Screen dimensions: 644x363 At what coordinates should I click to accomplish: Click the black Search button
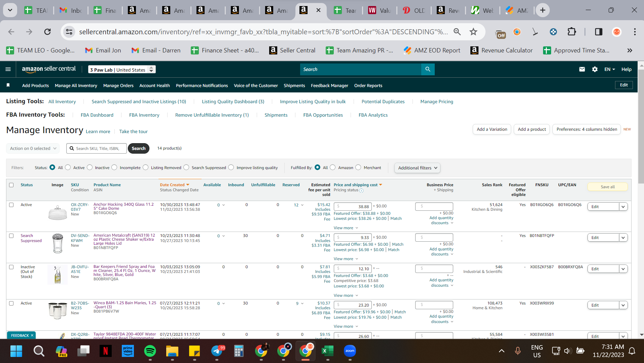pyautogui.click(x=139, y=149)
